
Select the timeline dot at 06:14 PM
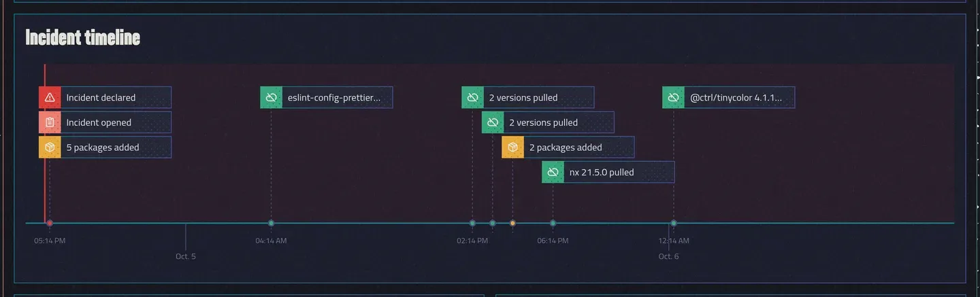click(x=553, y=223)
